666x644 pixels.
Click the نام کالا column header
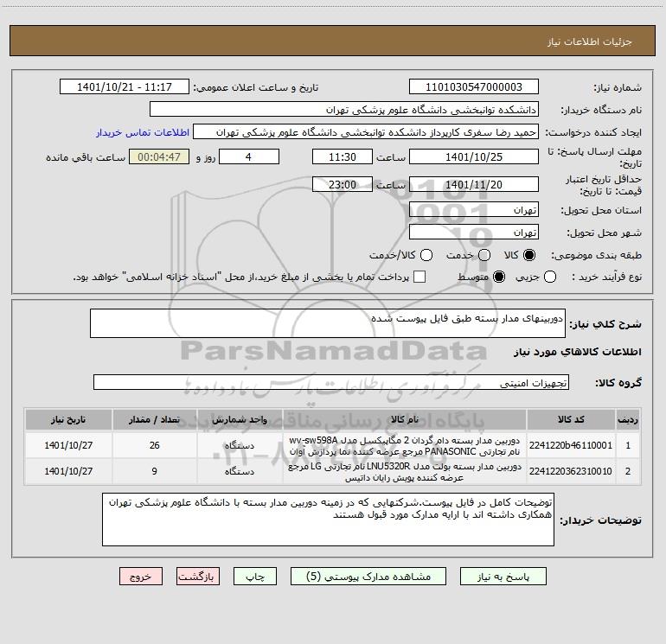coord(405,419)
